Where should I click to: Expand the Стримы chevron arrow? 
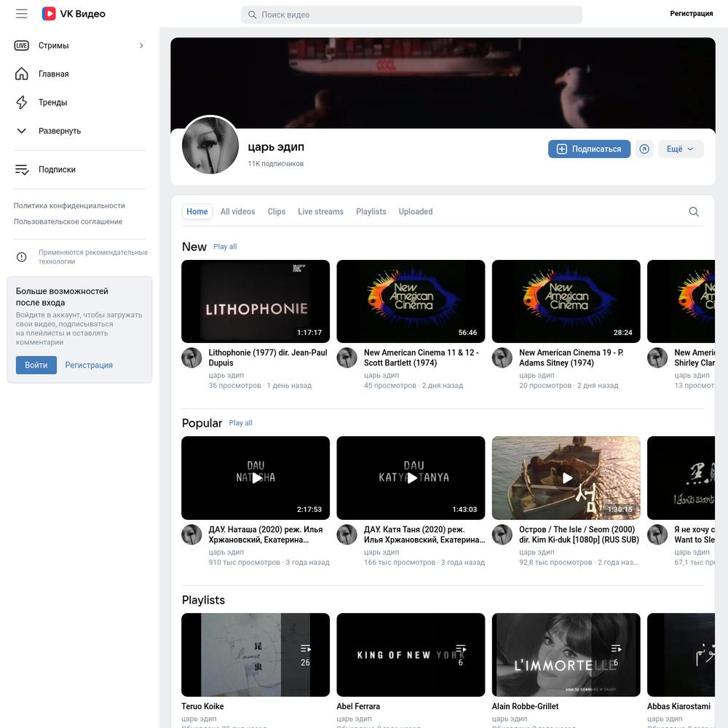(141, 45)
